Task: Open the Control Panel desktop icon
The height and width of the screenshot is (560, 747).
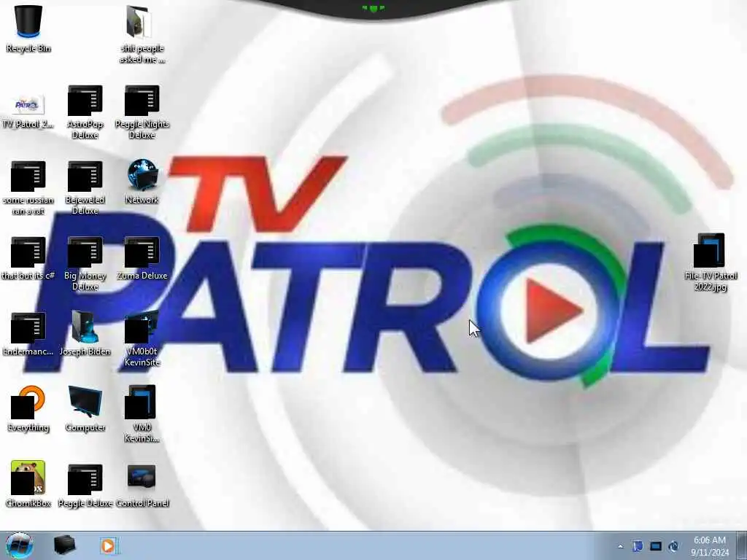Action: (142, 485)
